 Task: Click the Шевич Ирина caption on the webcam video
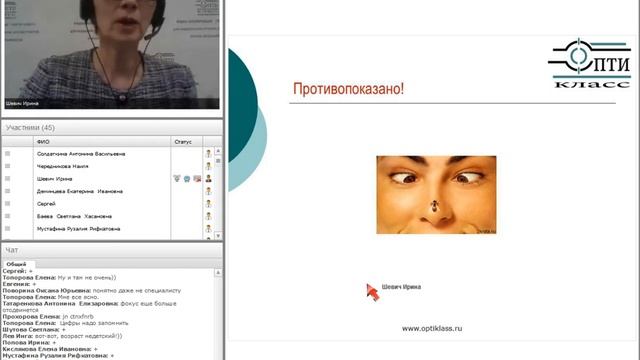point(22,103)
